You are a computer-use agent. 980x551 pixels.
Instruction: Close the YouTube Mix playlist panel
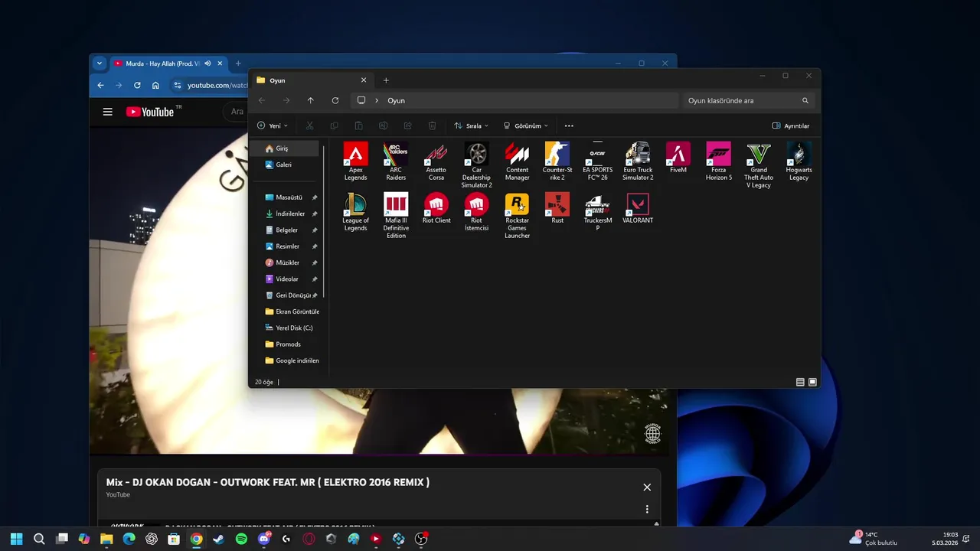647,487
